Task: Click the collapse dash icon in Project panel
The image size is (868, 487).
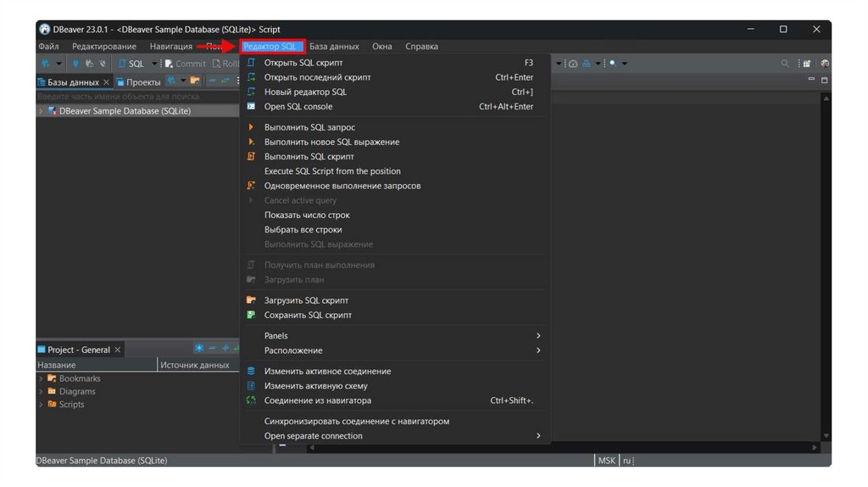Action: click(212, 348)
